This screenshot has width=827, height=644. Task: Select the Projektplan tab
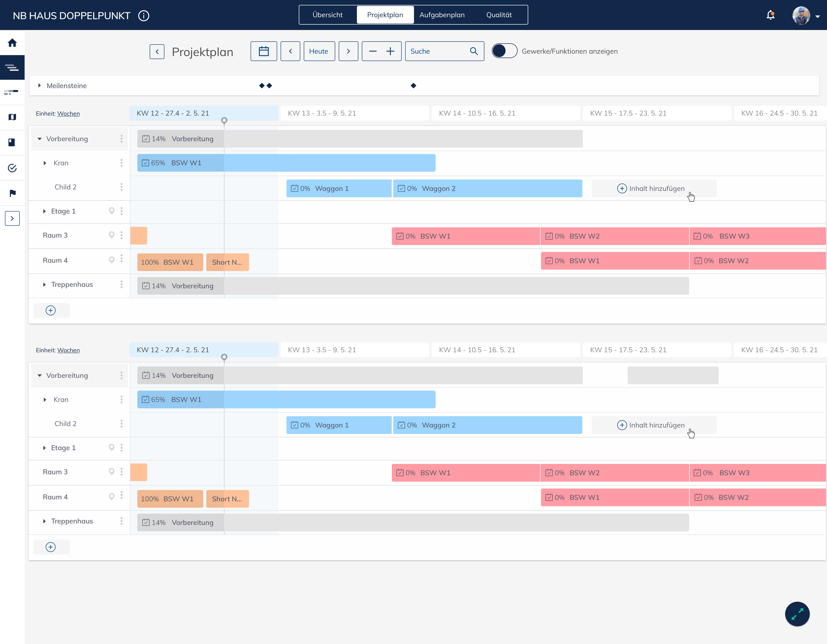tap(385, 15)
